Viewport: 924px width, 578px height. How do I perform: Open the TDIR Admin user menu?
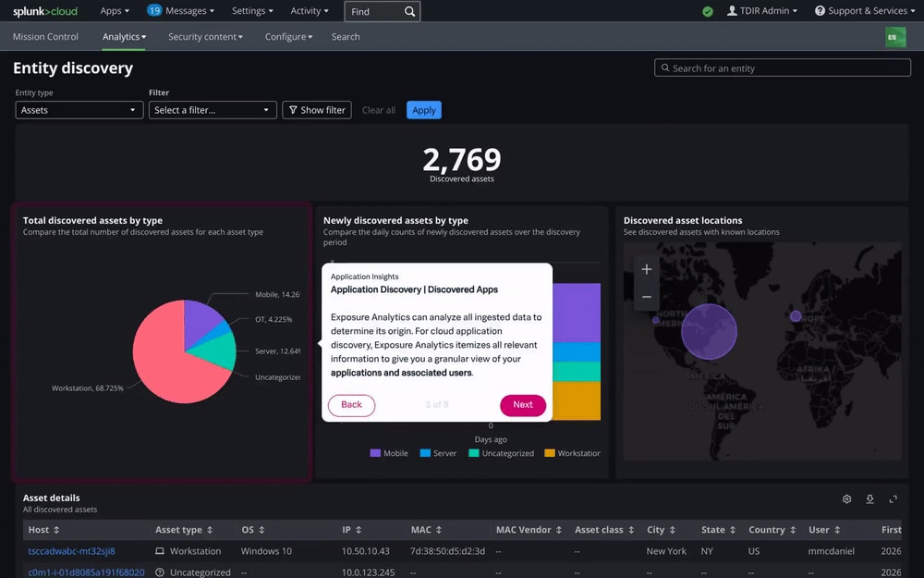(762, 10)
